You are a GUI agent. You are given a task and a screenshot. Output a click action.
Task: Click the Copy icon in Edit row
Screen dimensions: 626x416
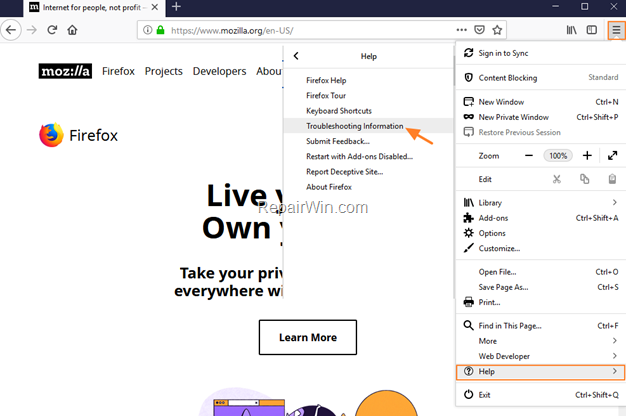click(x=584, y=179)
